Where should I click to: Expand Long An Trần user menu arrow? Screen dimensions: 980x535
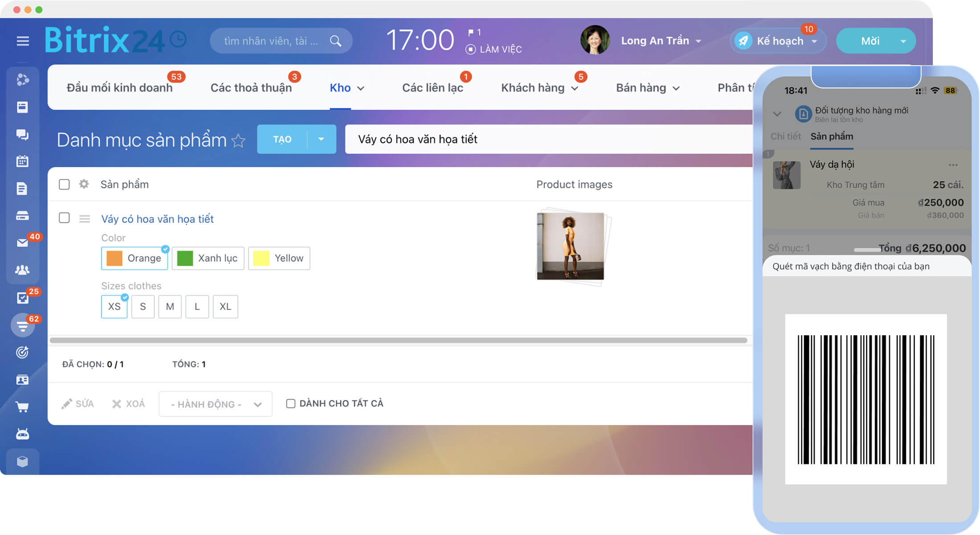pos(698,41)
